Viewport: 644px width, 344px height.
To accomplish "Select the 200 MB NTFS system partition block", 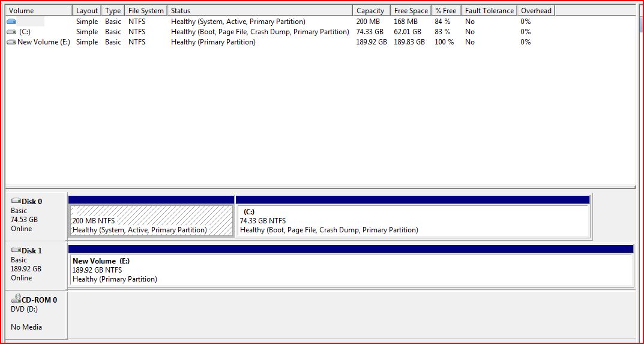I will [151, 220].
